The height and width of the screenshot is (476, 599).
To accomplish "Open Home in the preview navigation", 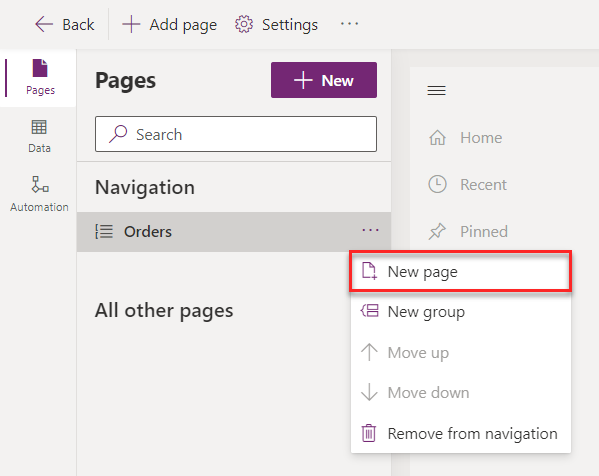I will tap(465, 138).
